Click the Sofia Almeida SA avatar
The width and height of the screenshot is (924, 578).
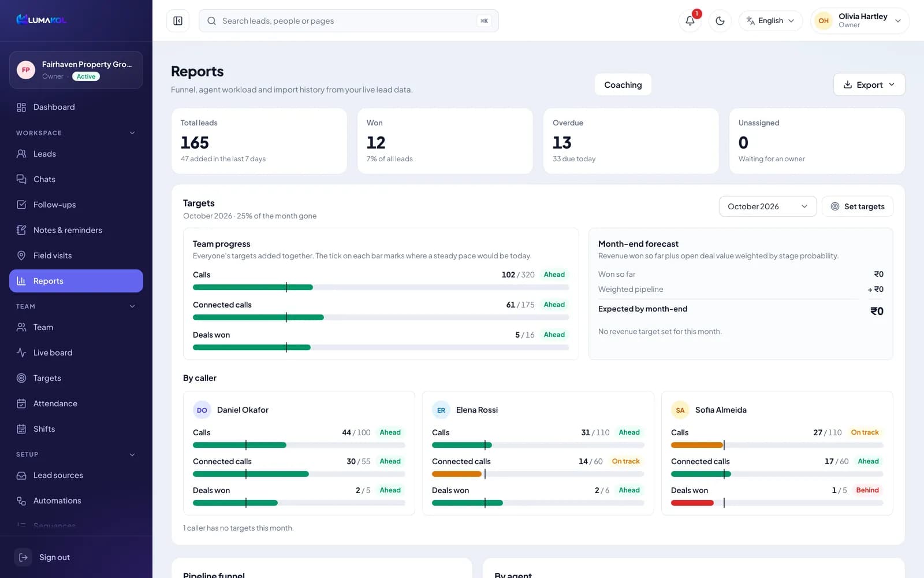coord(680,410)
